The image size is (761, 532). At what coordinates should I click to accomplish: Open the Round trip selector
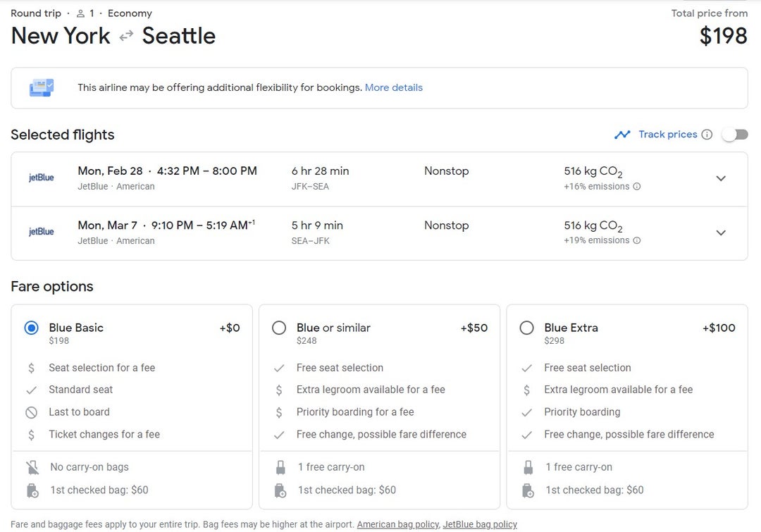tap(36, 13)
